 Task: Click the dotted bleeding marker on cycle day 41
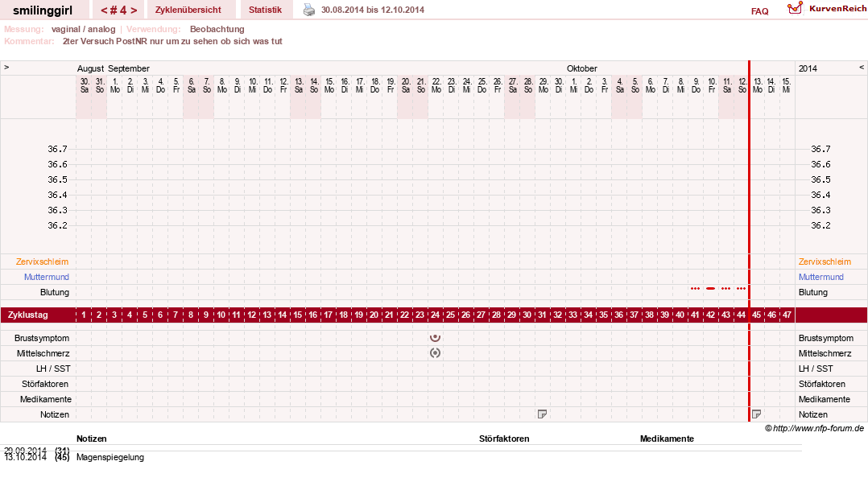696,289
